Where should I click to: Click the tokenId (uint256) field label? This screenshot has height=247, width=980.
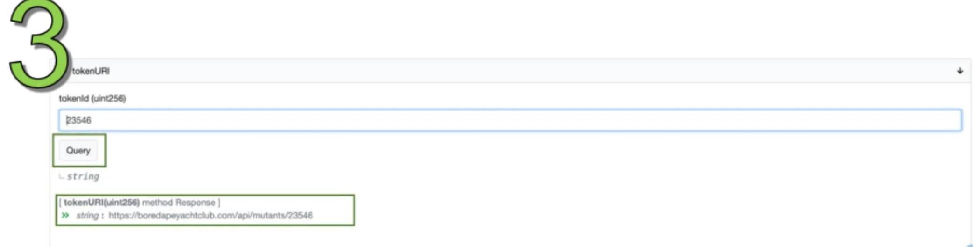point(92,98)
